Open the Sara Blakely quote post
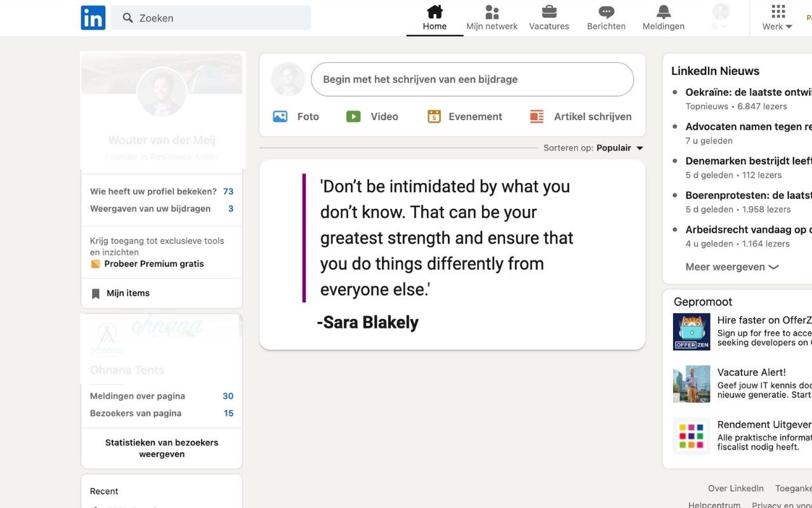This screenshot has height=508, width=812. point(452,255)
